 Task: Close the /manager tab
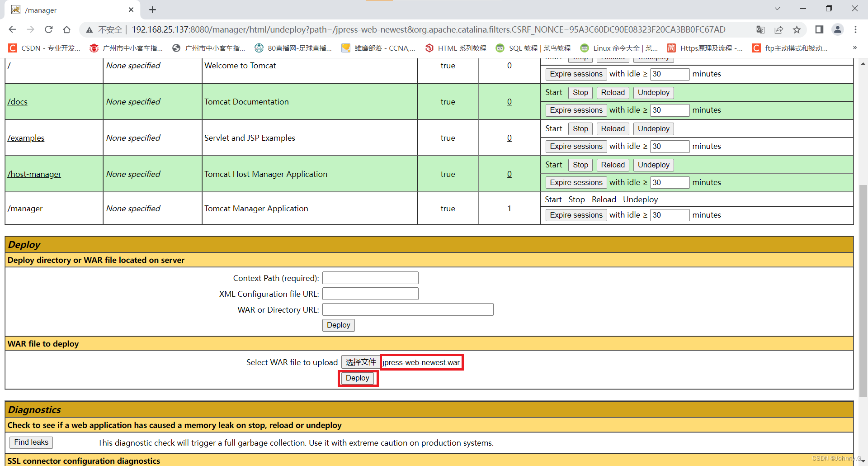coord(131,10)
